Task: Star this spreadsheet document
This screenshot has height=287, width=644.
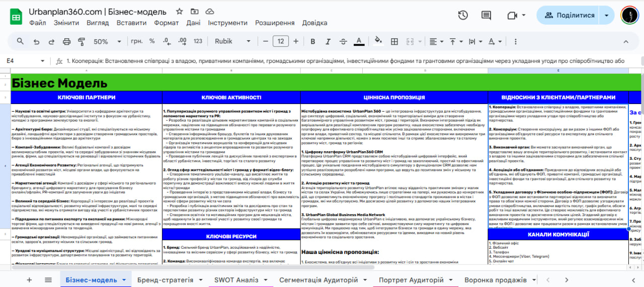Action: click(179, 12)
